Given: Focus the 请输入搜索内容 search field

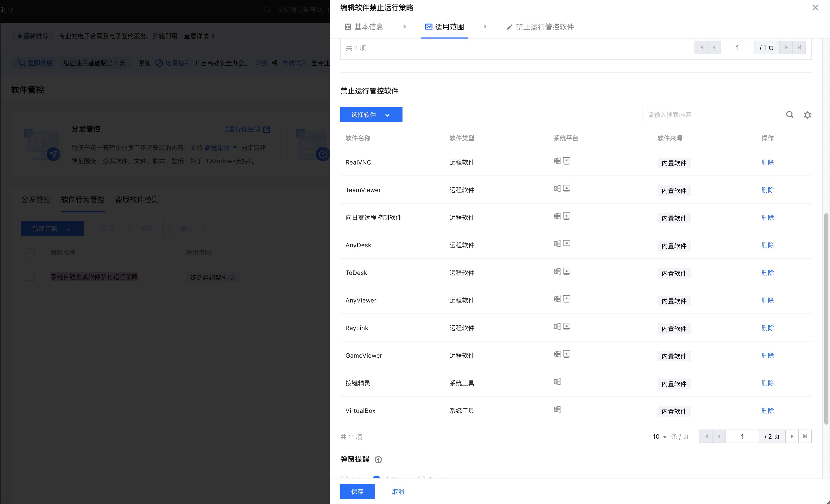Looking at the screenshot, I should tap(714, 115).
